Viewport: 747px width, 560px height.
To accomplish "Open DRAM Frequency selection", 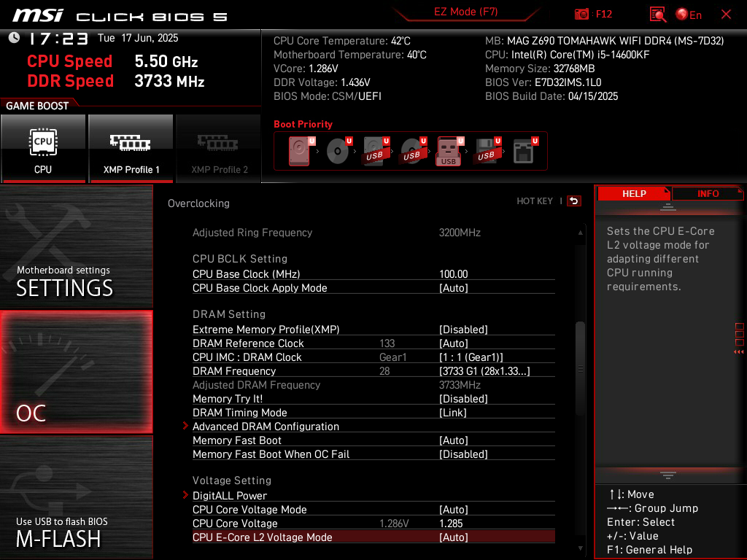I will click(373, 371).
